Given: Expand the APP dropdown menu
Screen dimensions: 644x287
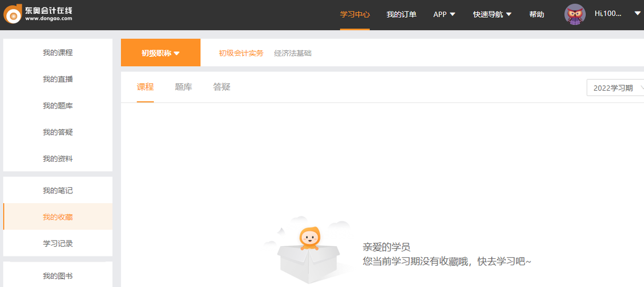Looking at the screenshot, I should pyautogui.click(x=444, y=14).
